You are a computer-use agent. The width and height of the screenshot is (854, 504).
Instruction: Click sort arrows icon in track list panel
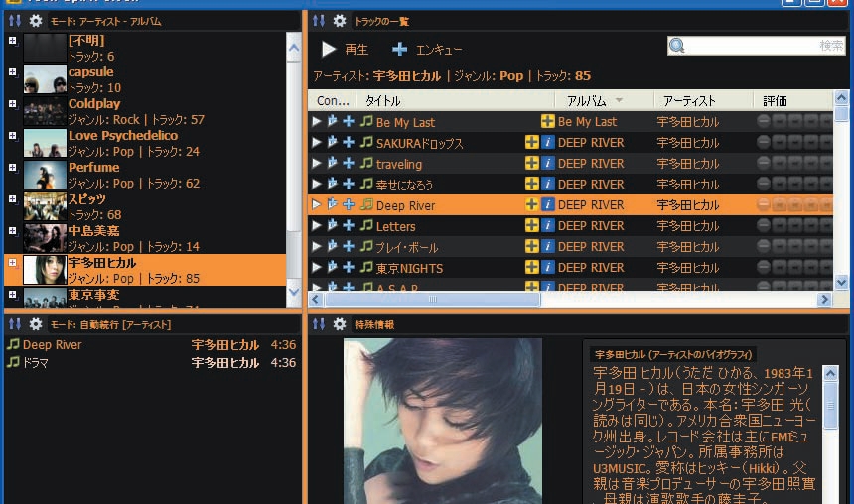(319, 21)
